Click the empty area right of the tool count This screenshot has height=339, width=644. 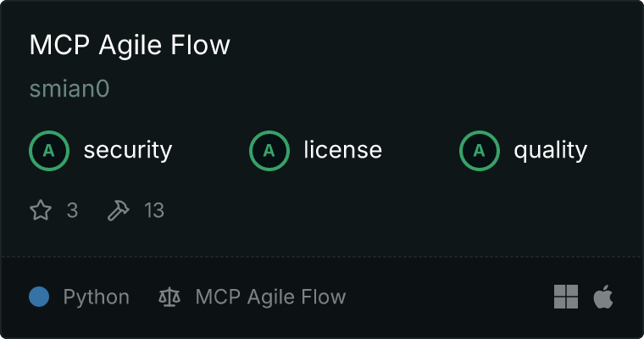[381, 210]
